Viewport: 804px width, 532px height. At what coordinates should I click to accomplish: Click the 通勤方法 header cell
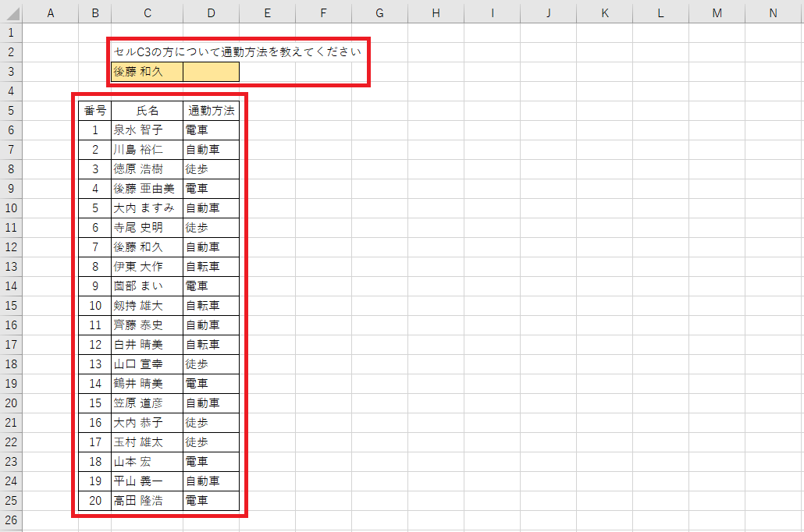(212, 111)
